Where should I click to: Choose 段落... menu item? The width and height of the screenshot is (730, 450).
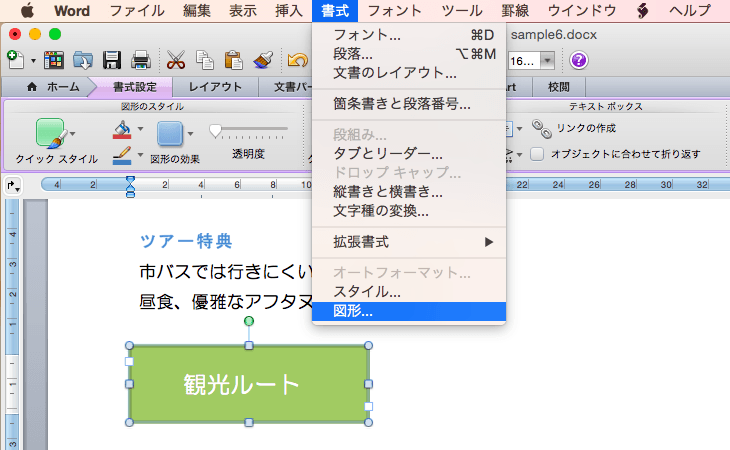(409, 54)
